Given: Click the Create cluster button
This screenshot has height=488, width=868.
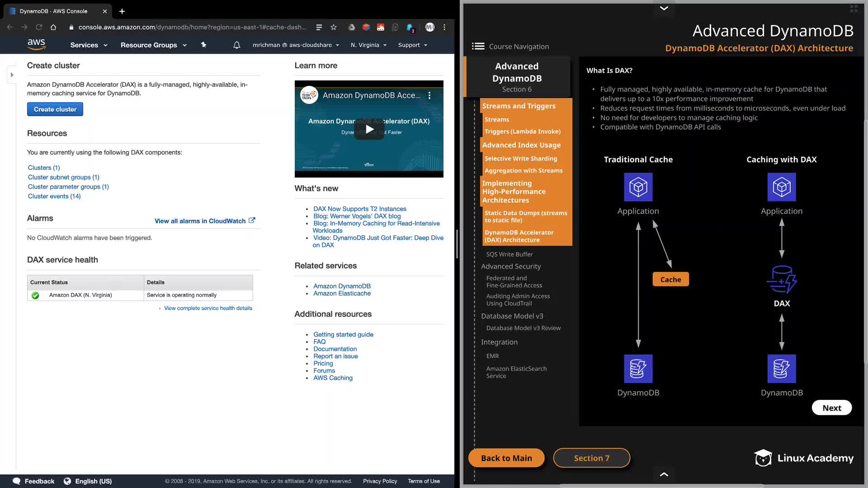Looking at the screenshot, I should pos(55,109).
